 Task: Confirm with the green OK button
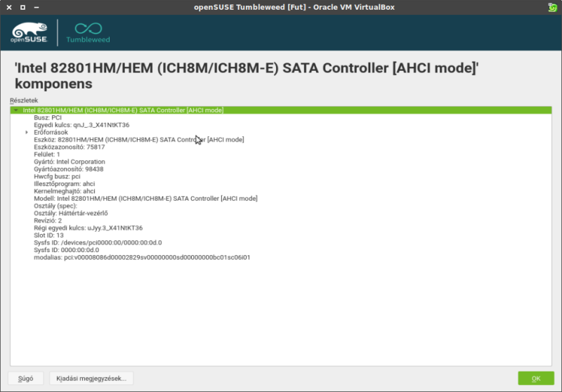pyautogui.click(x=536, y=379)
